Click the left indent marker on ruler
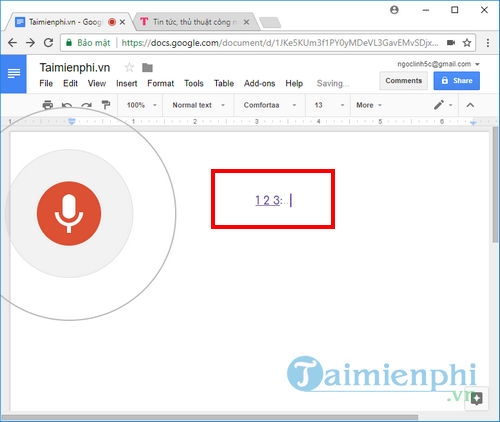 (71, 122)
